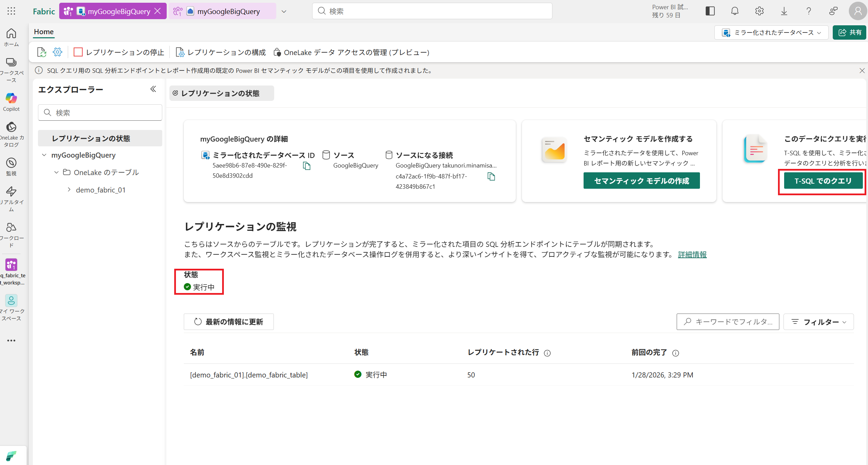Select the Home ribbon tab
This screenshot has width=868, height=465.
(44, 32)
